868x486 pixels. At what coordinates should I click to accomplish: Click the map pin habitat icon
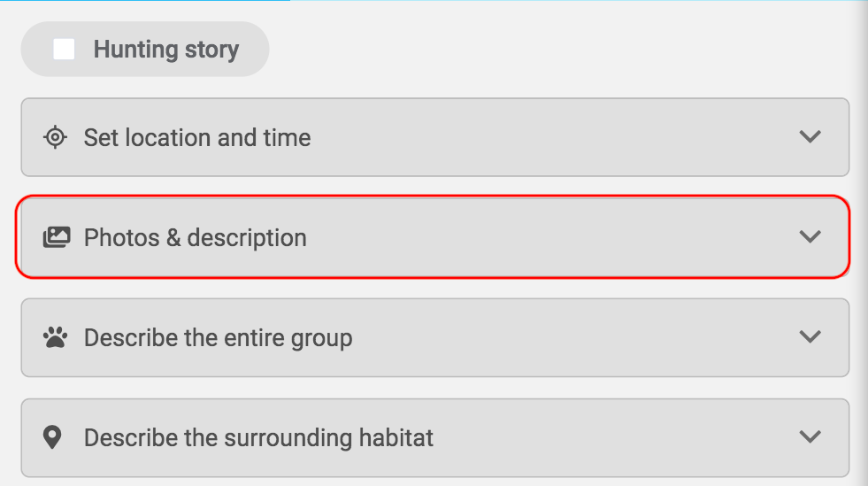53,437
